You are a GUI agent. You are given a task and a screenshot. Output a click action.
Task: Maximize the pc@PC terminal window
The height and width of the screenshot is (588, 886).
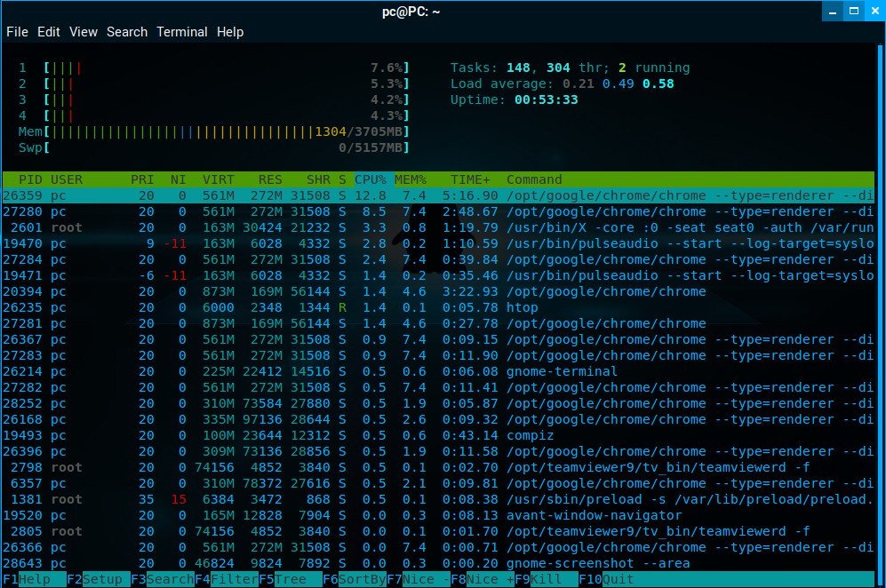coord(854,12)
